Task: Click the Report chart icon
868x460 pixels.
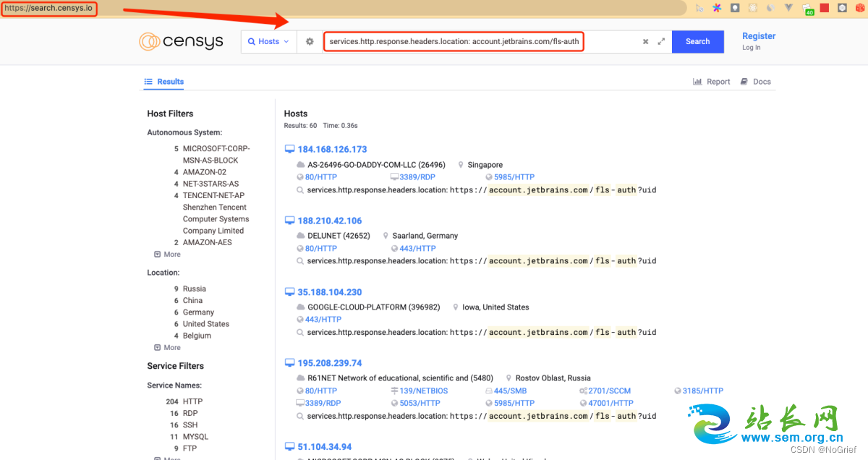Action: click(697, 82)
